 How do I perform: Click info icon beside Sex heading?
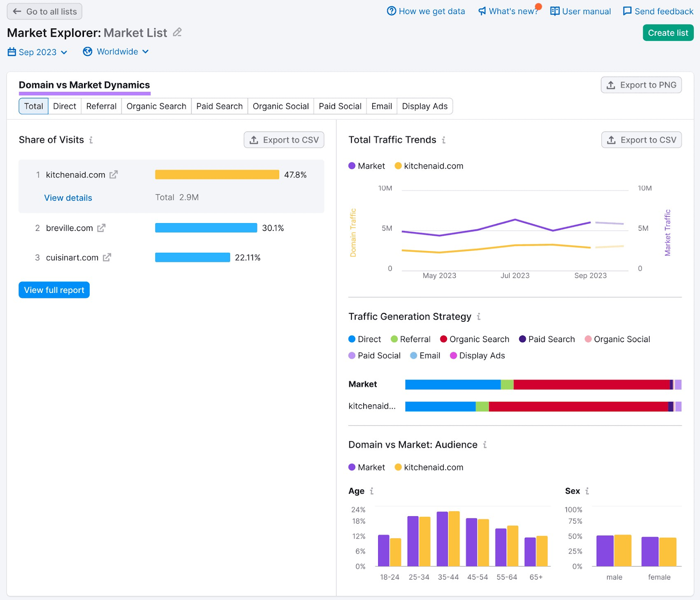point(587,491)
